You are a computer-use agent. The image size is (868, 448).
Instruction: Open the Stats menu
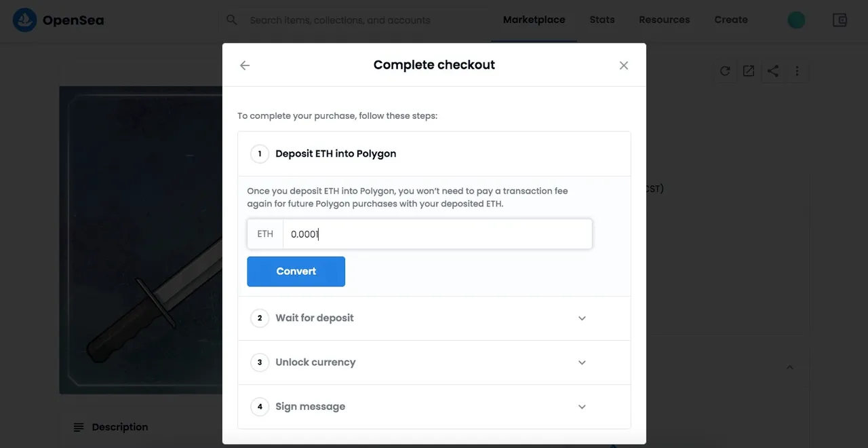pos(602,20)
